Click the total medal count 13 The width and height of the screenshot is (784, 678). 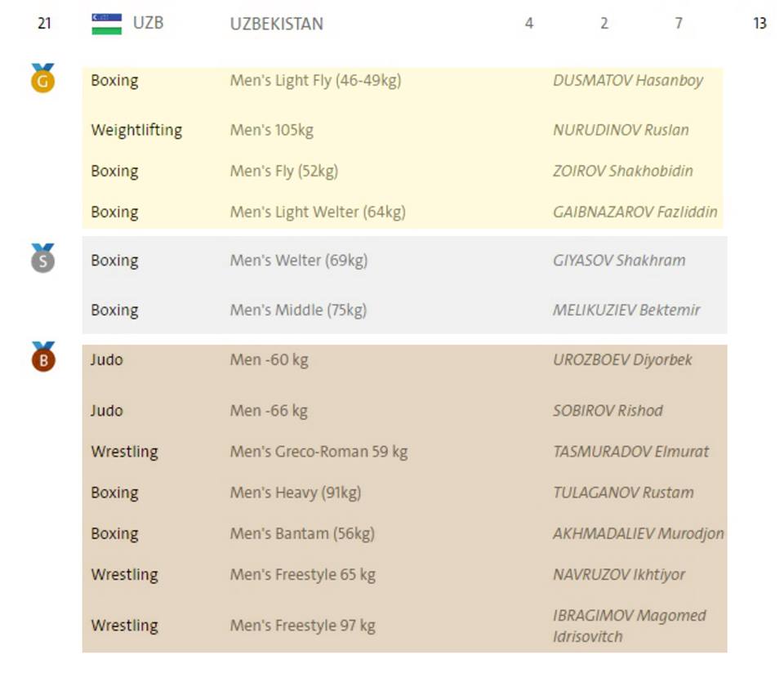pos(759,24)
